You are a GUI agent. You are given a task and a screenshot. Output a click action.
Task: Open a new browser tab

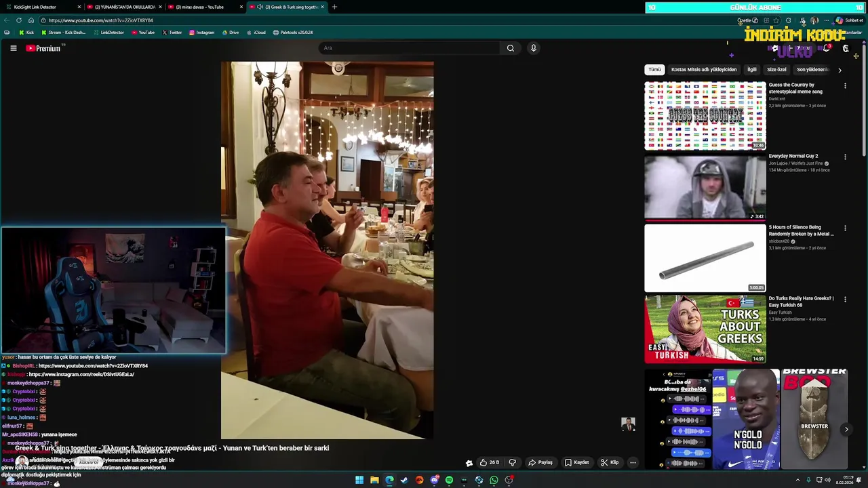tap(334, 7)
